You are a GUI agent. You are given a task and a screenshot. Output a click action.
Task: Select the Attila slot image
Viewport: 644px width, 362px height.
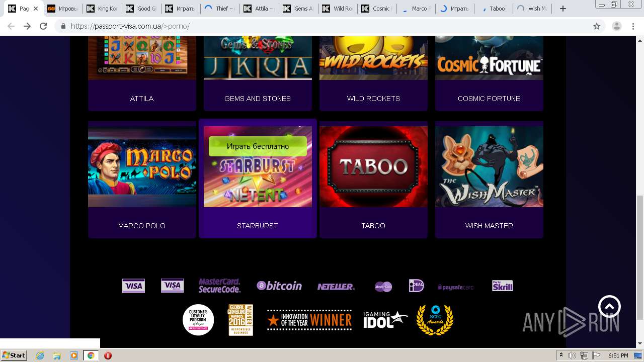click(142, 58)
